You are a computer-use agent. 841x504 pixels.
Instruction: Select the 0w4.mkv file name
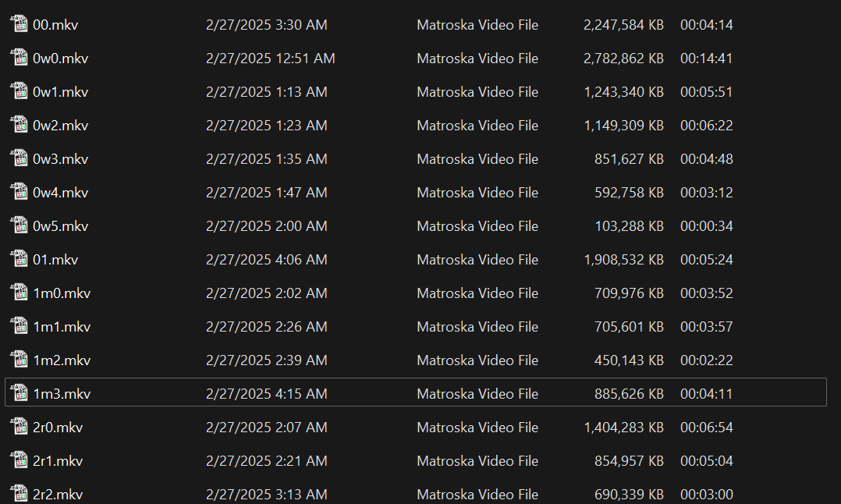pos(60,193)
